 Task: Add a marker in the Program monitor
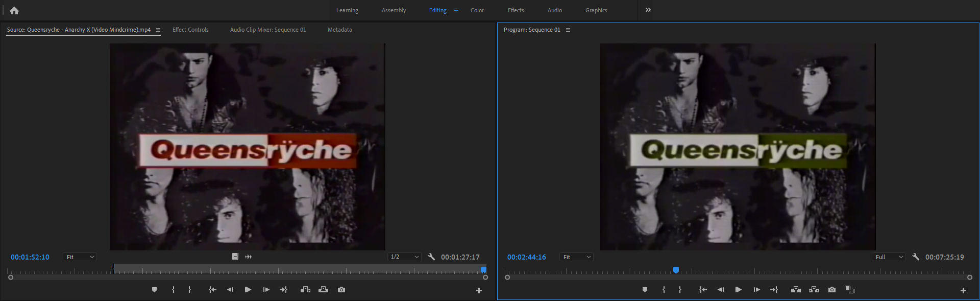(x=645, y=290)
